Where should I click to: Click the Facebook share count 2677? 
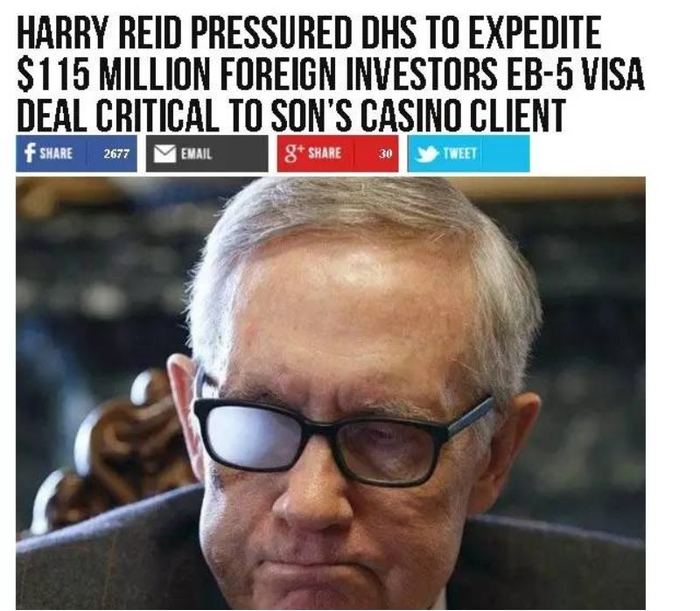[x=117, y=154]
